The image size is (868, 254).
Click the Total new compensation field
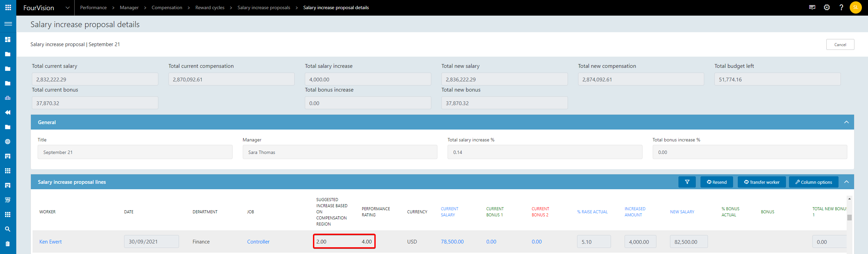click(641, 79)
